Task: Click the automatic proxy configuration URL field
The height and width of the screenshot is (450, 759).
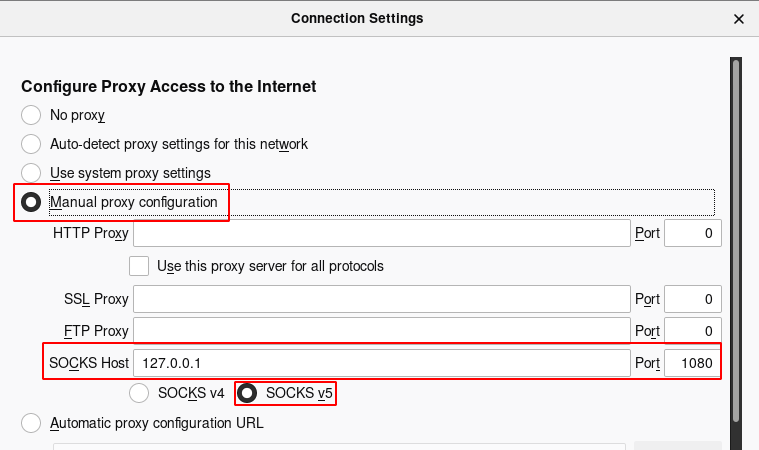Action: (340, 446)
